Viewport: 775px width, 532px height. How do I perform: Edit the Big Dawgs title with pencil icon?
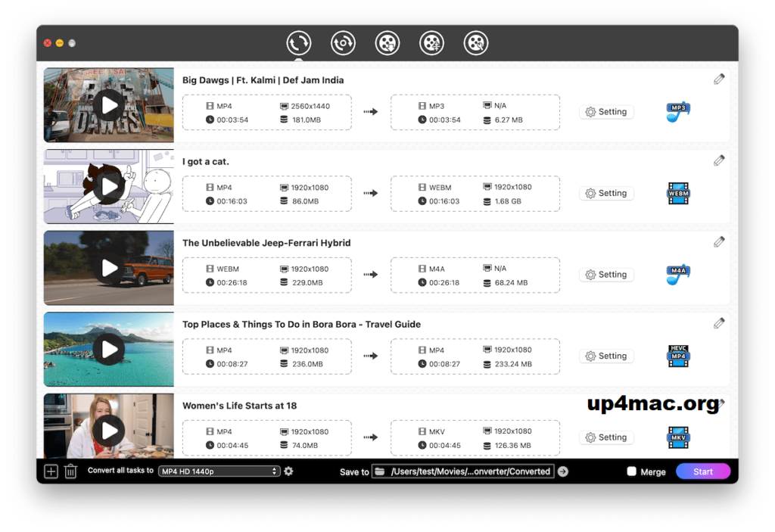[719, 79]
